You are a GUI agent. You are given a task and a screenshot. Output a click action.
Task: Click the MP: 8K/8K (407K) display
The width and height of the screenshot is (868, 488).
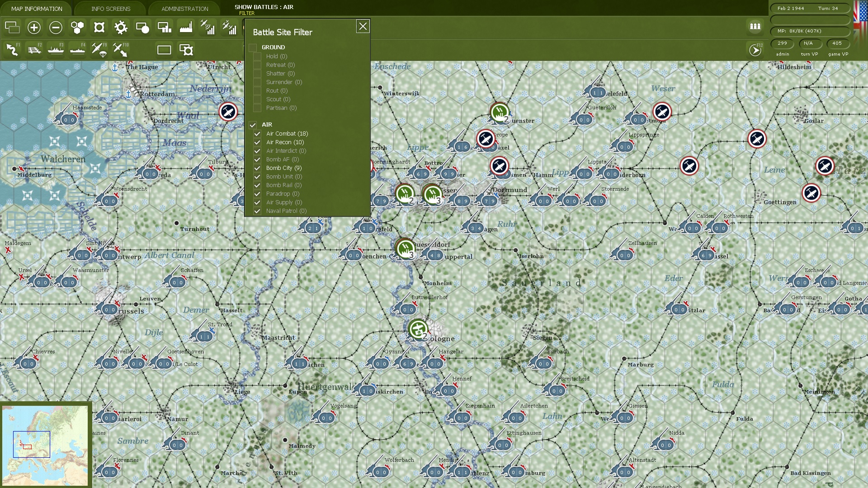point(810,31)
